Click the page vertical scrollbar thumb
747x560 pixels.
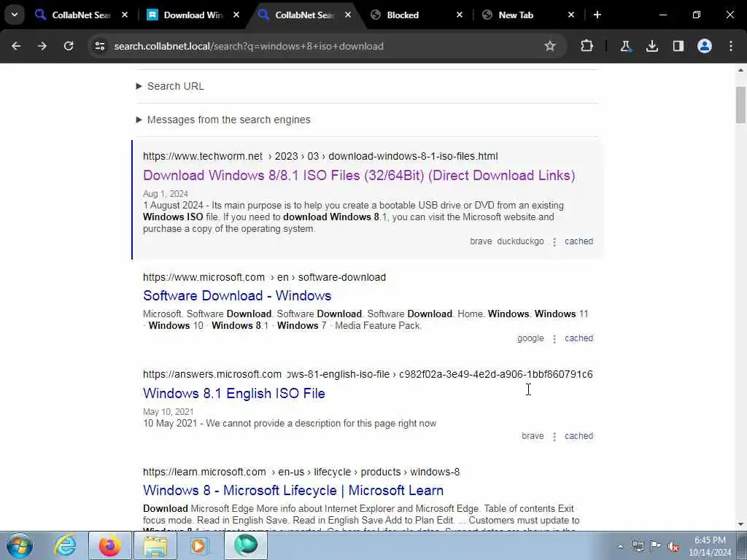pyautogui.click(x=740, y=105)
